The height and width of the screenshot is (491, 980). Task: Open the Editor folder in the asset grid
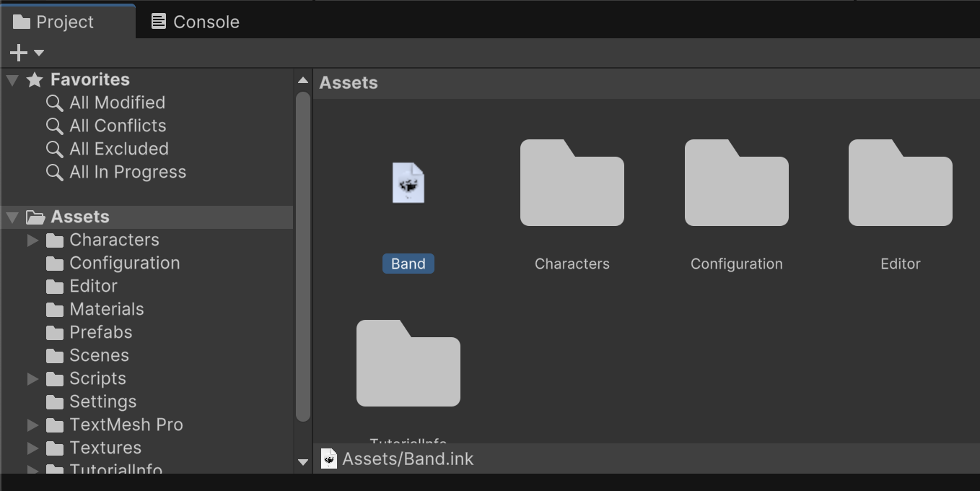pyautogui.click(x=900, y=183)
